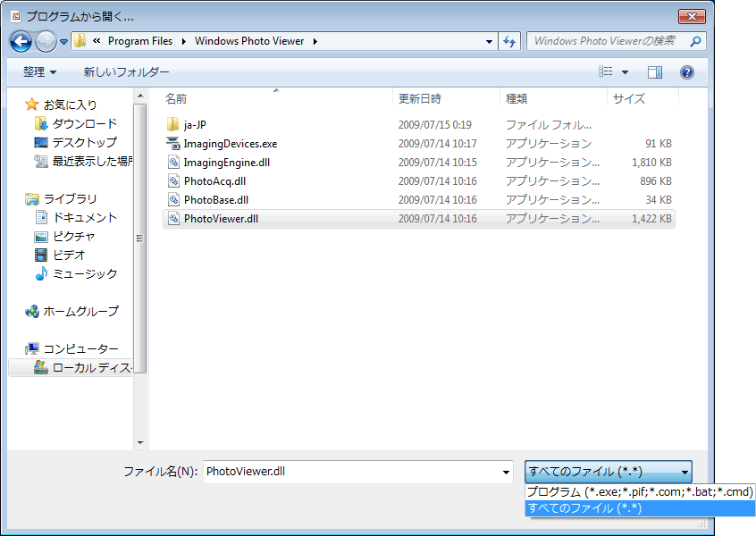Screen dimensions: 756x536
Task: Sort files by 名前 column header
Action: point(175,99)
